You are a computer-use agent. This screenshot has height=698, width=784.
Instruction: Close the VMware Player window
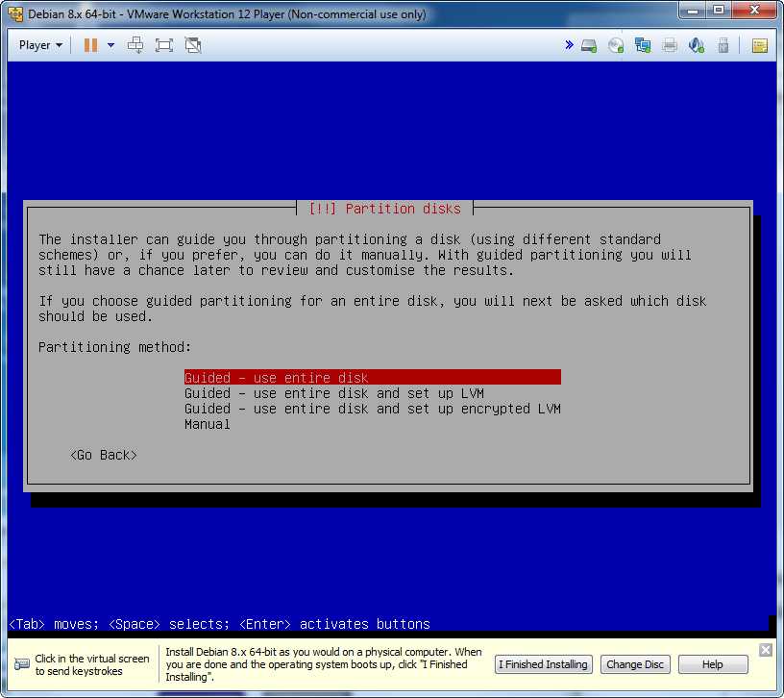tap(754, 10)
